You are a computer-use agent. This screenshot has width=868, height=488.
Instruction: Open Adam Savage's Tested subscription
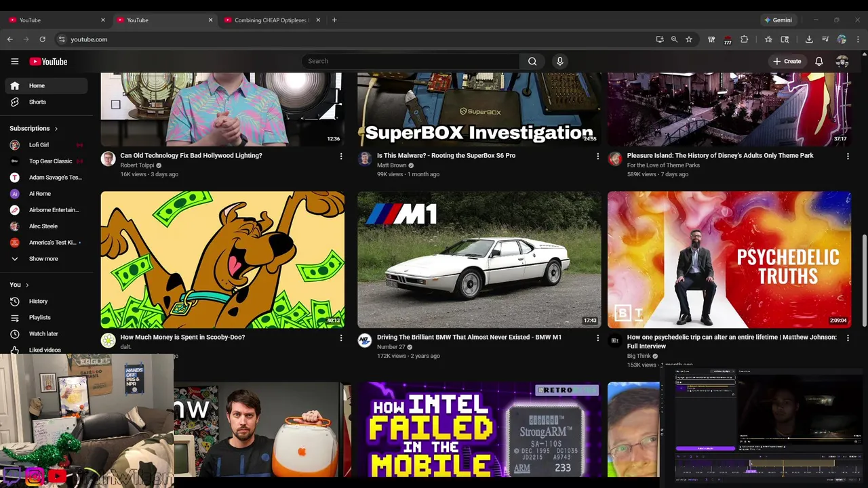pos(46,177)
